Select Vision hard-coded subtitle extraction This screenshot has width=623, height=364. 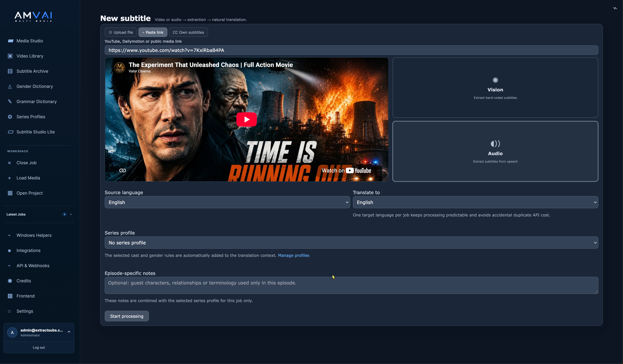(495, 88)
